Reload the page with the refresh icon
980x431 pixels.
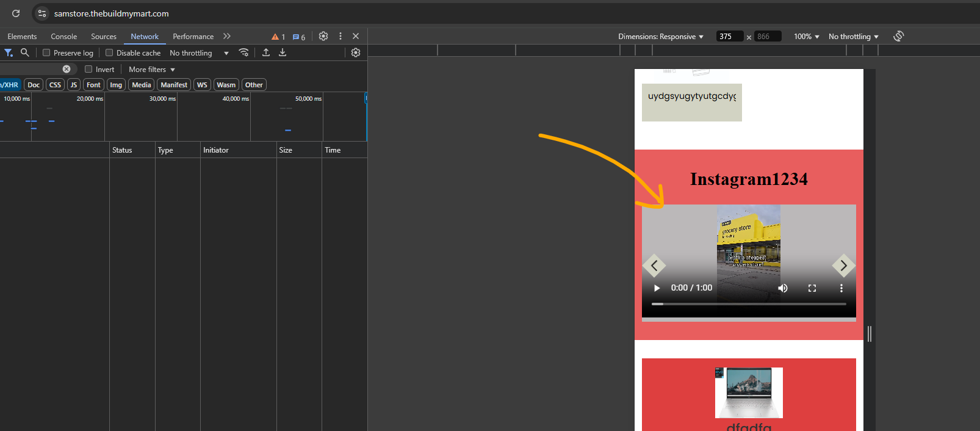click(16, 13)
